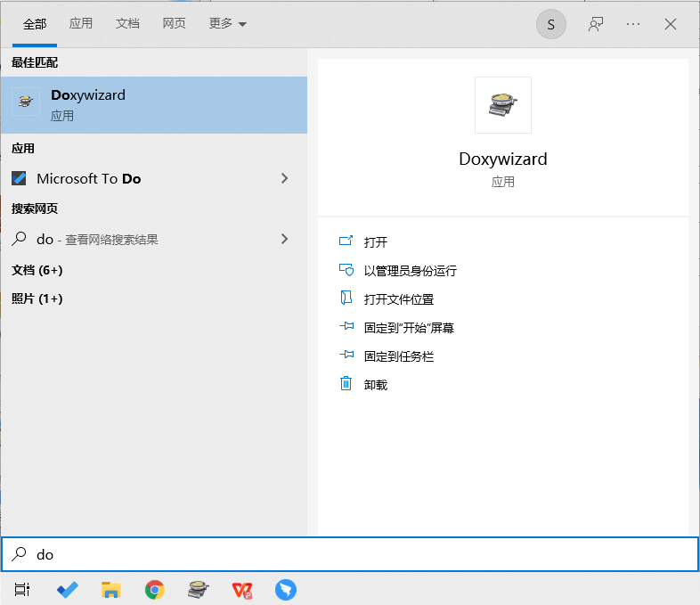Launch Microsoft To Do from the taskbar
Screen dimensions: 700x605
67,589
